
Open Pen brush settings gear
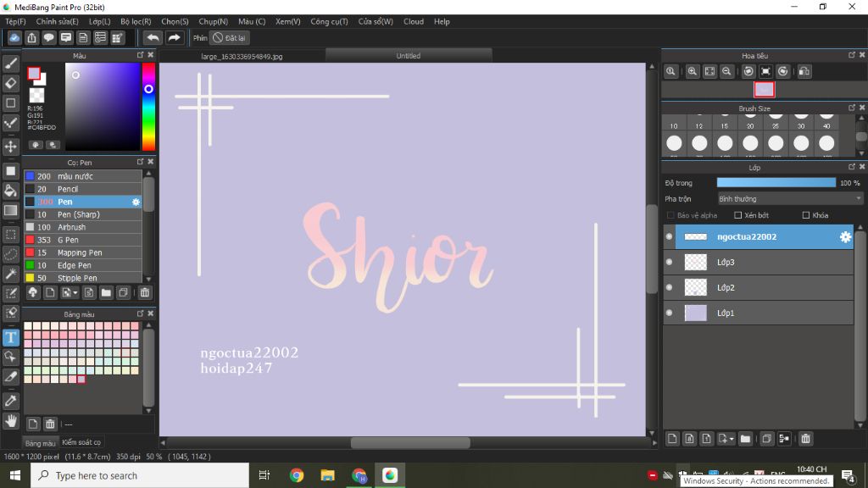[x=136, y=202]
